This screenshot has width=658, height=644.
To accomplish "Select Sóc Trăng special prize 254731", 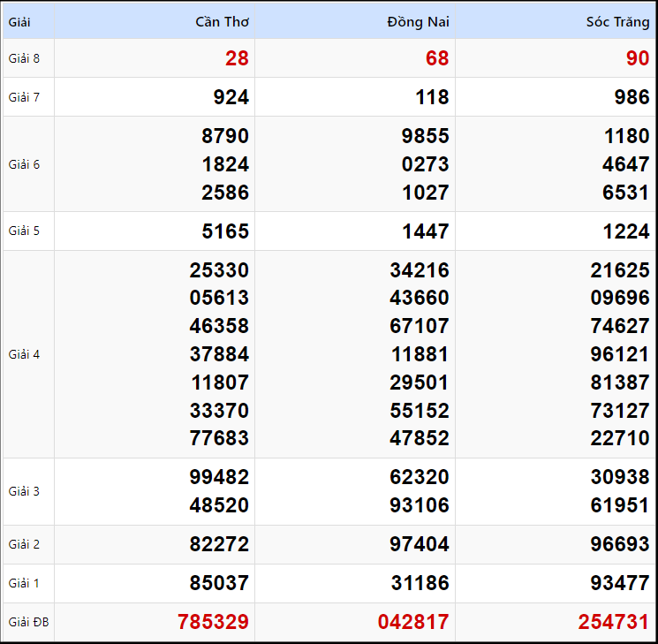I will tap(614, 622).
